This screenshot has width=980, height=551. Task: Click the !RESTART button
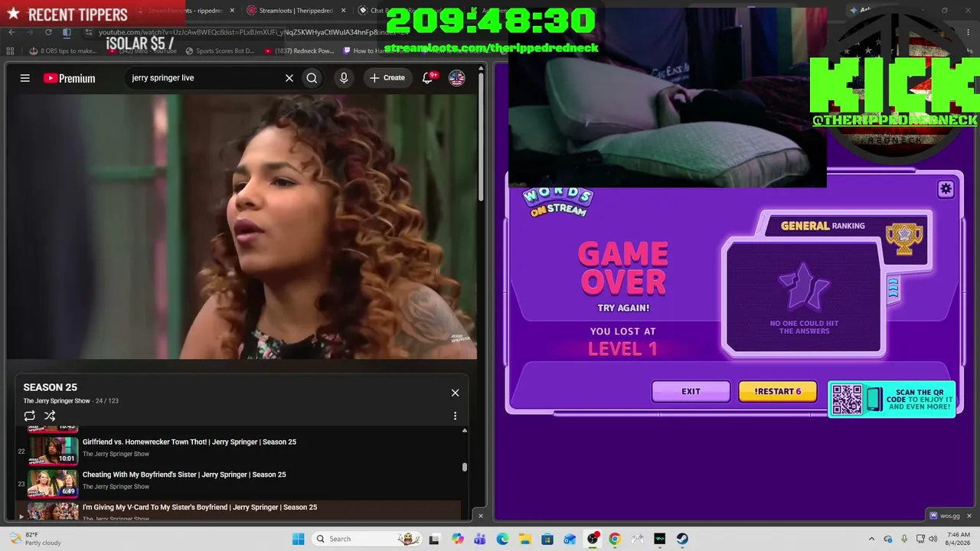point(777,391)
